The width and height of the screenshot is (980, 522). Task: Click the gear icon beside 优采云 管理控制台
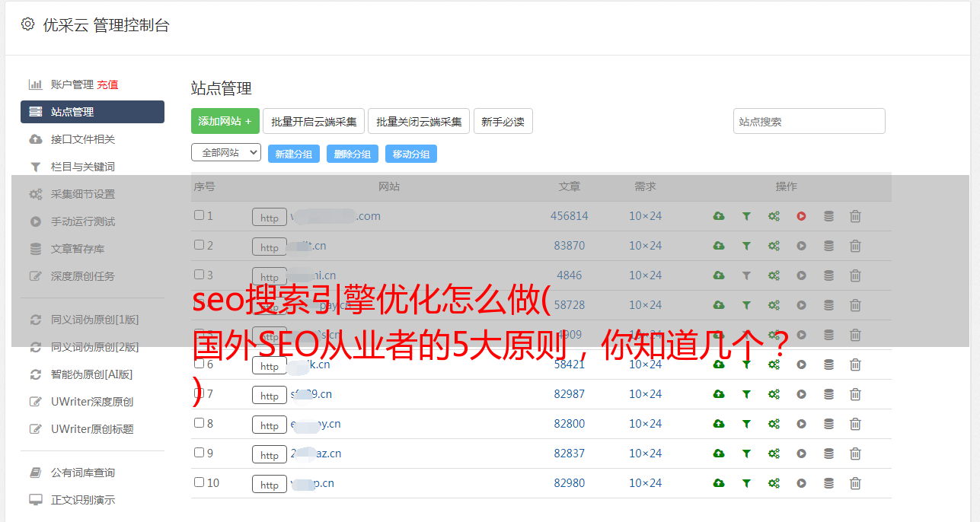[27, 24]
